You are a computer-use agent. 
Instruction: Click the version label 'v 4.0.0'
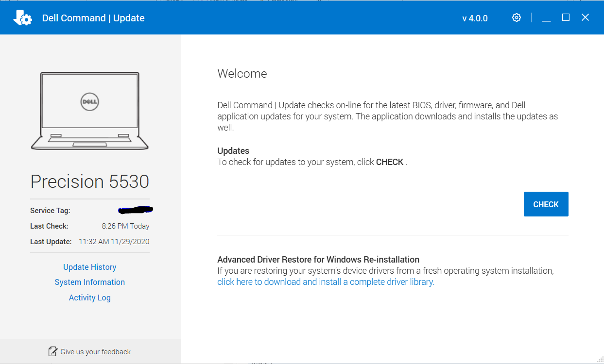point(475,18)
